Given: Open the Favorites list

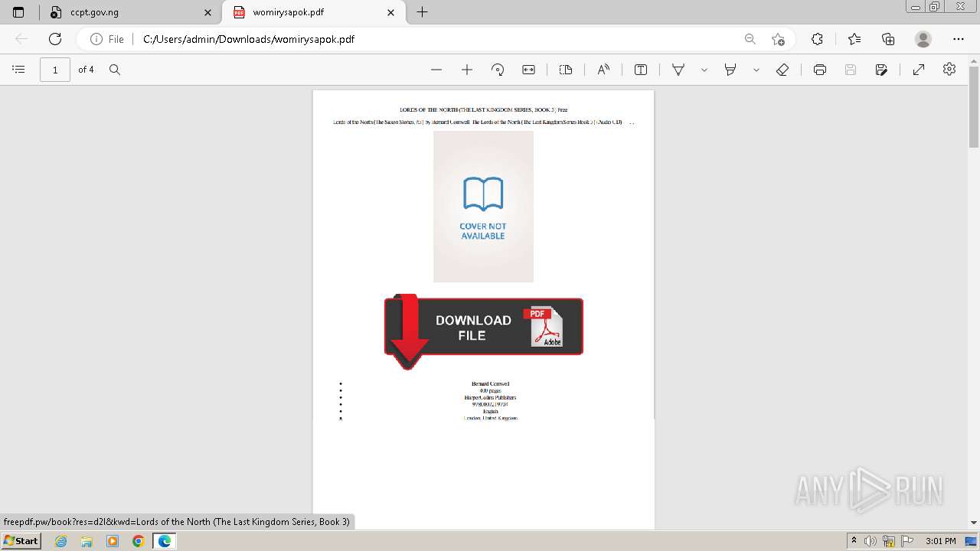Looking at the screenshot, I should (854, 39).
